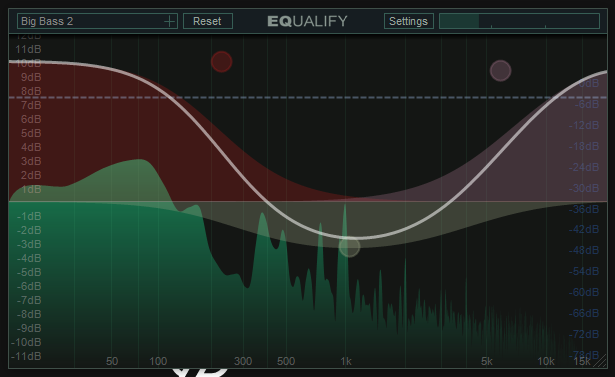The width and height of the screenshot is (615, 377).
Task: Select the yellow mid band node near 1k
Action: tap(349, 247)
